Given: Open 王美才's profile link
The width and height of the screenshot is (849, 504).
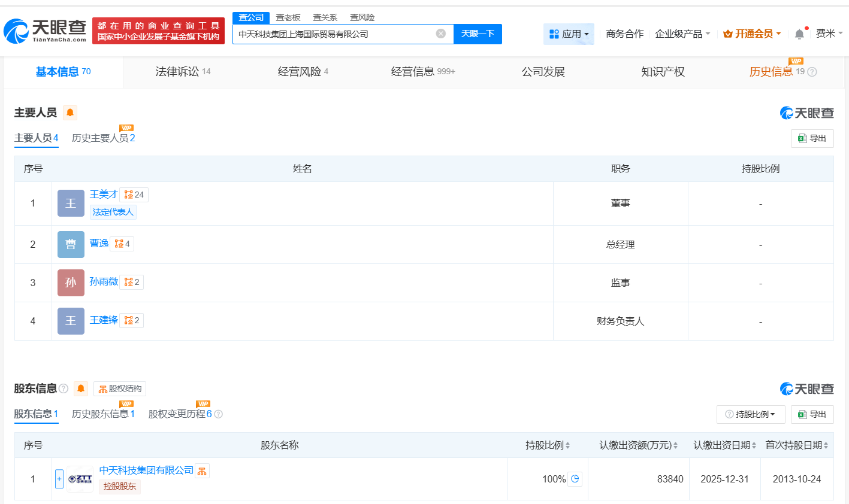Looking at the screenshot, I should [103, 194].
